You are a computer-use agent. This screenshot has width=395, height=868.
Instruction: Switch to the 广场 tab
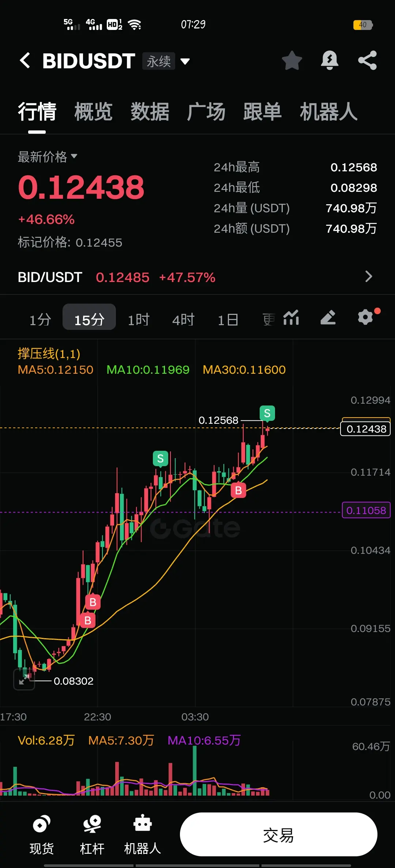(x=206, y=111)
